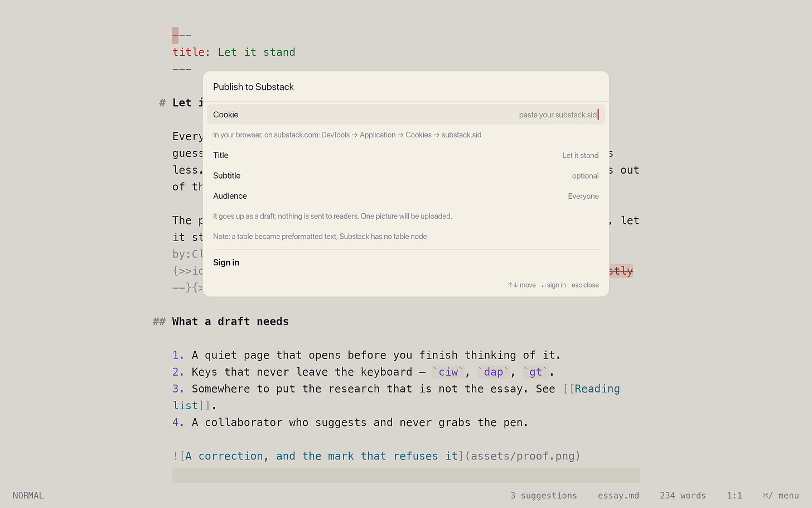
Task: Click the move arrows hint in dialog footer
Action: [521, 285]
